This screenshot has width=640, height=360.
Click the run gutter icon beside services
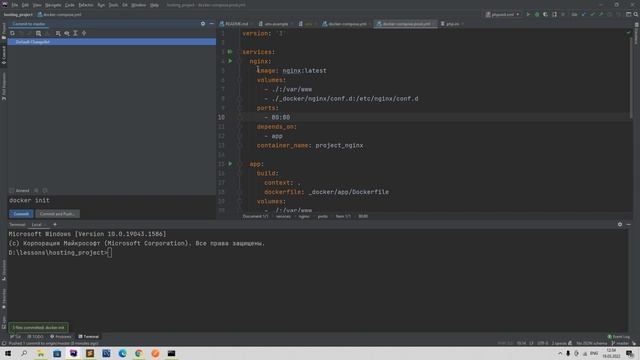(230, 52)
